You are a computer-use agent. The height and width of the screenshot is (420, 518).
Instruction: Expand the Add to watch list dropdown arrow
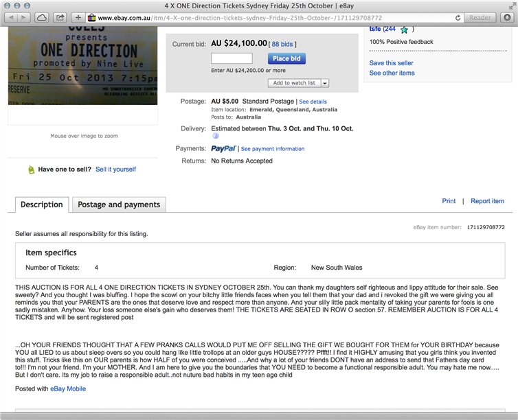coord(325,83)
